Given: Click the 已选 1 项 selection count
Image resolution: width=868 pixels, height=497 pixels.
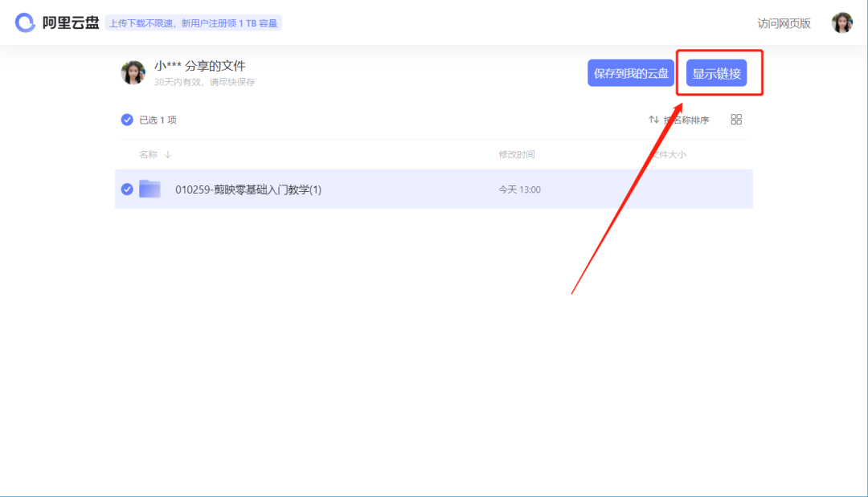Looking at the screenshot, I should click(x=158, y=120).
